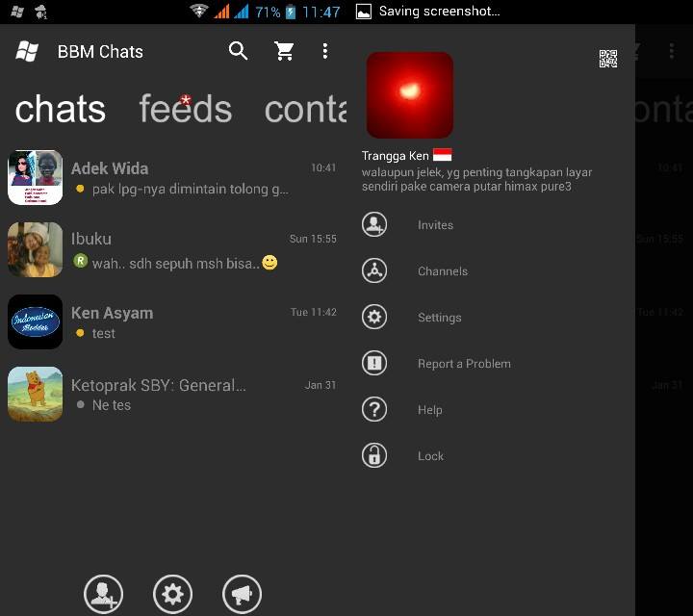Tap the smiley emoji in Ibuku's message
The height and width of the screenshot is (616, 693).
click(x=269, y=263)
